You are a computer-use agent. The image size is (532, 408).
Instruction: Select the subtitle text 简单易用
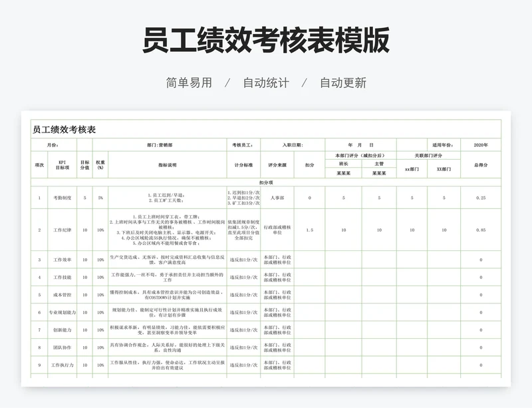click(x=189, y=83)
